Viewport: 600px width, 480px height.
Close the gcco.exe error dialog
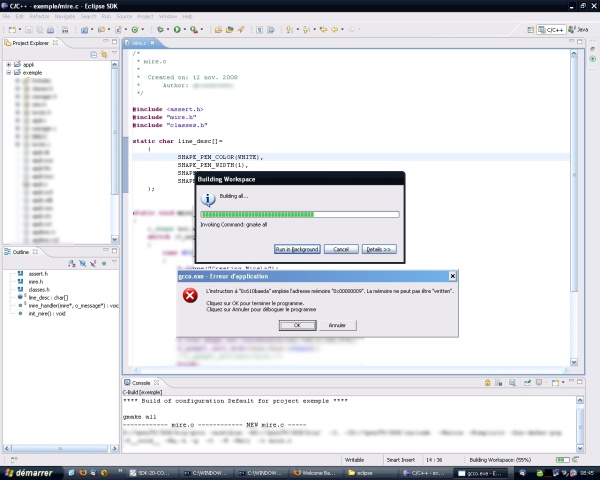coord(452,276)
